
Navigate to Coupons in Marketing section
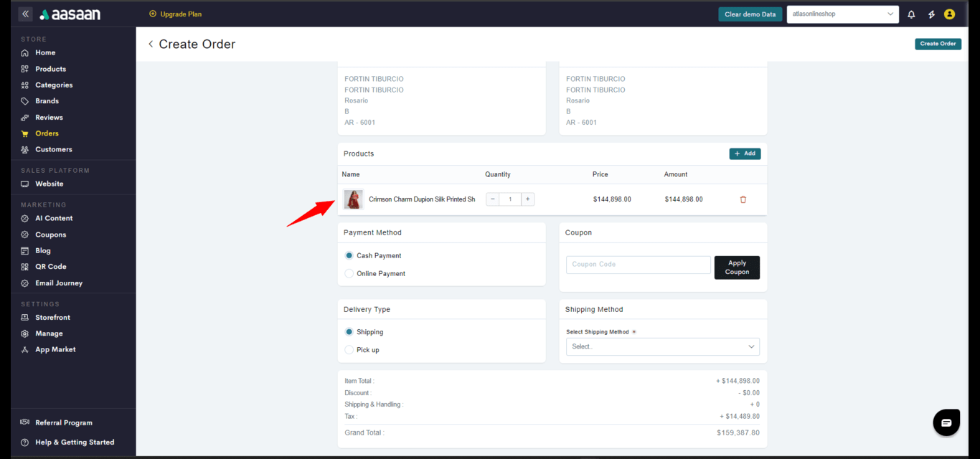coord(50,235)
